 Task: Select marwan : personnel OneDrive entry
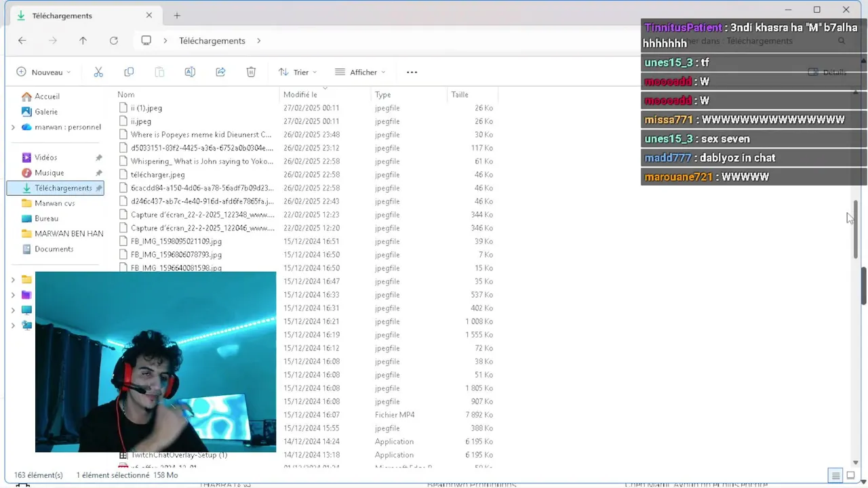click(61, 127)
